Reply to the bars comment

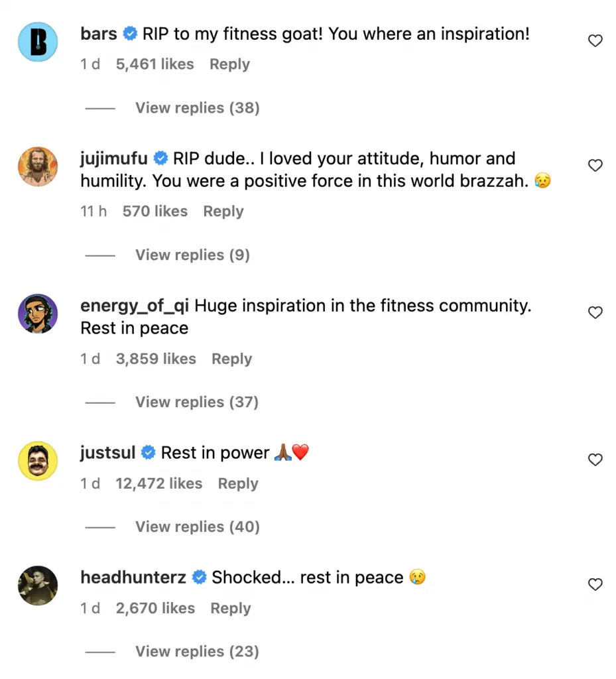tap(229, 64)
